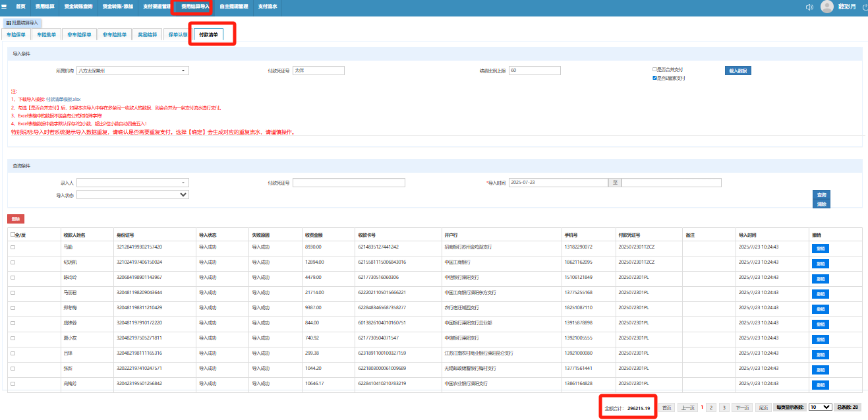Image resolution: width=868 pixels, height=420 pixels.
Task: Enable the 是否合并支付 checkbox
Action: point(654,69)
